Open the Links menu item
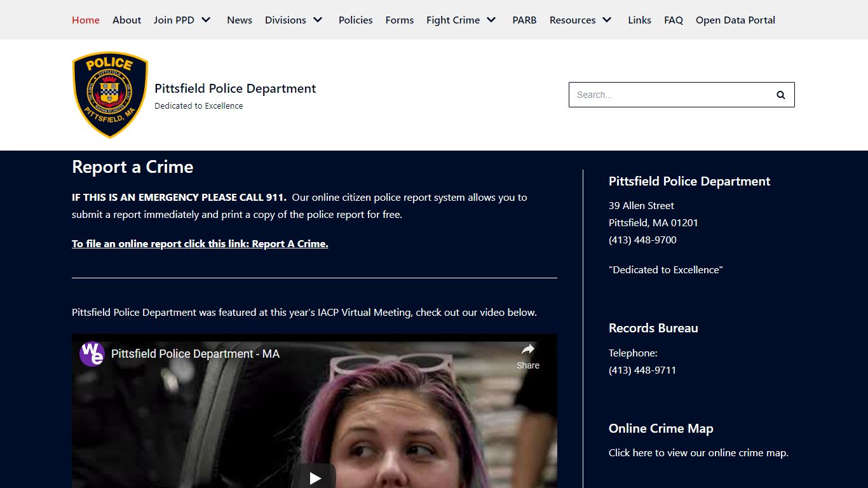Viewport: 868px width, 488px height. (640, 20)
